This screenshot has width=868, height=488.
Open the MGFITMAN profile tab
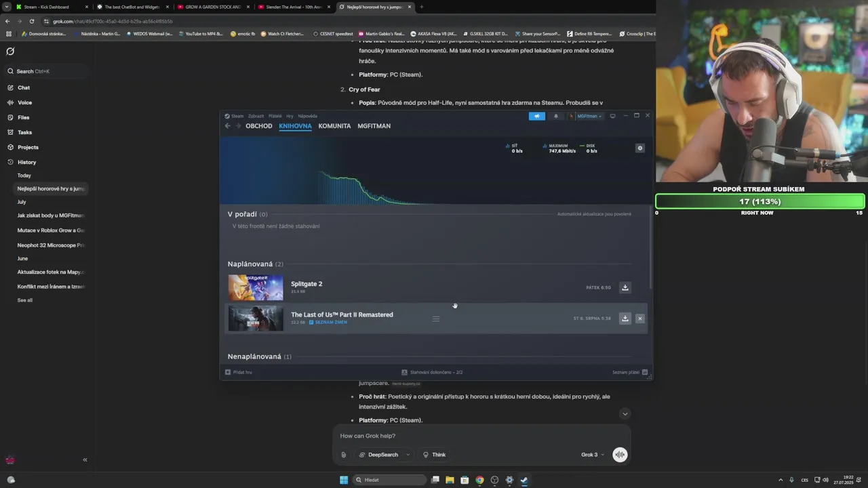(x=374, y=126)
